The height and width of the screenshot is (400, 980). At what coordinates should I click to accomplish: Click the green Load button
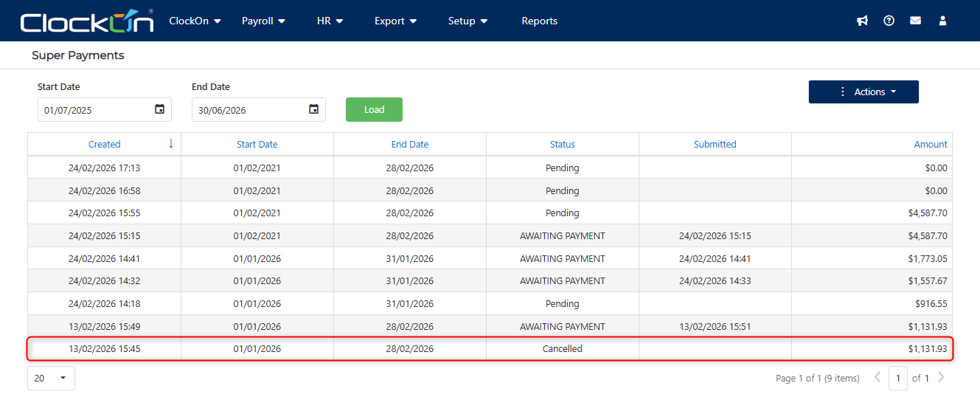click(374, 109)
